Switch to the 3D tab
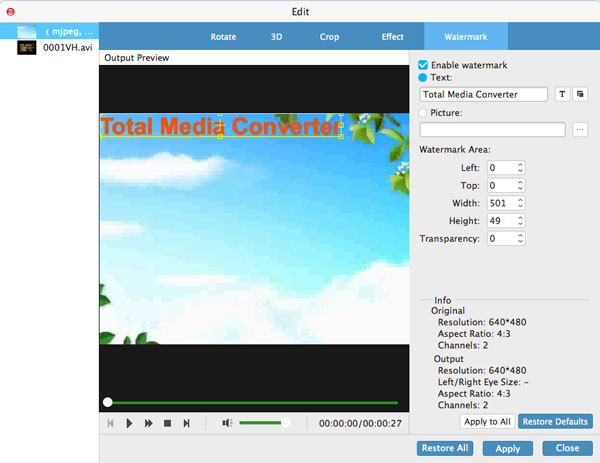Image resolution: width=600 pixels, height=463 pixels. [x=276, y=37]
